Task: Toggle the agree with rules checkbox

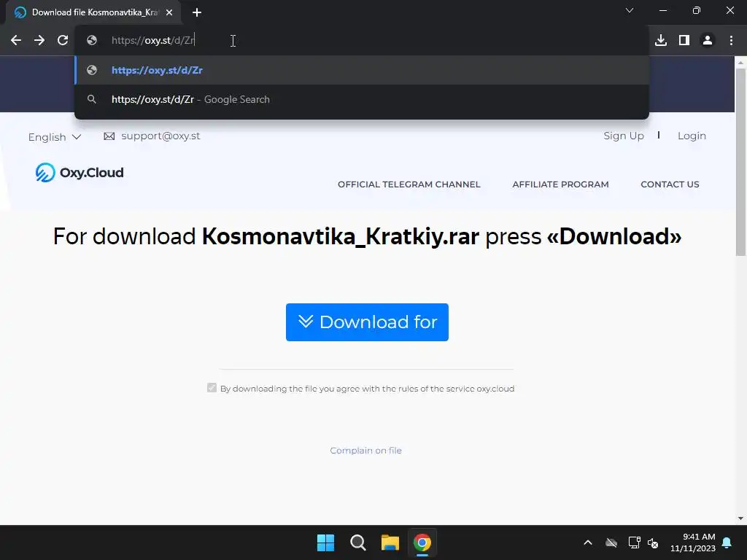Action: pyautogui.click(x=212, y=388)
